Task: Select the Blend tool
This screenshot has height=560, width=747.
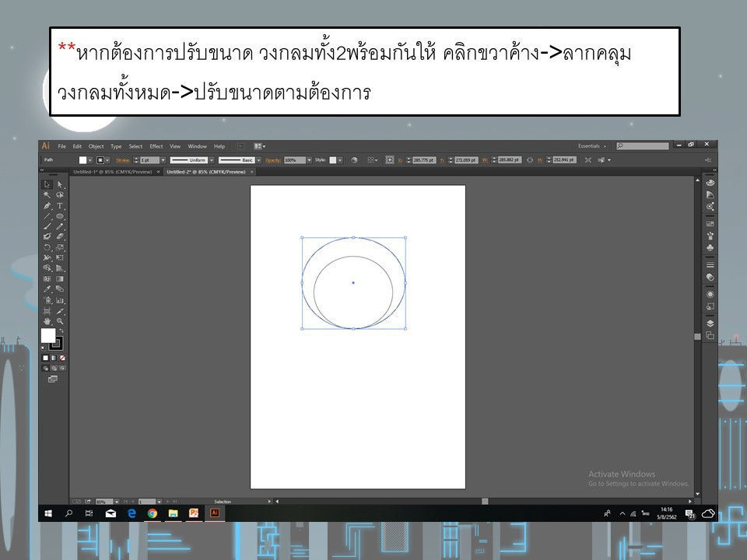Action: pos(60,289)
